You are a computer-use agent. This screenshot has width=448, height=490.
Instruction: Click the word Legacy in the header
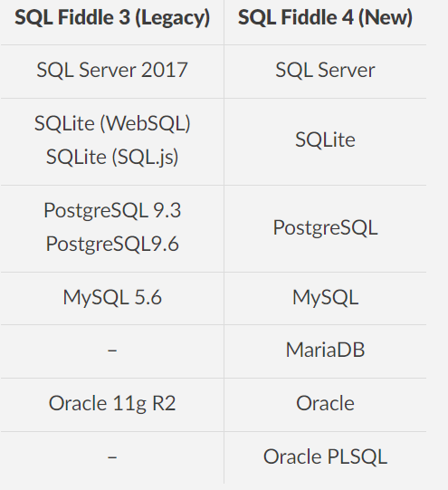[173, 18]
